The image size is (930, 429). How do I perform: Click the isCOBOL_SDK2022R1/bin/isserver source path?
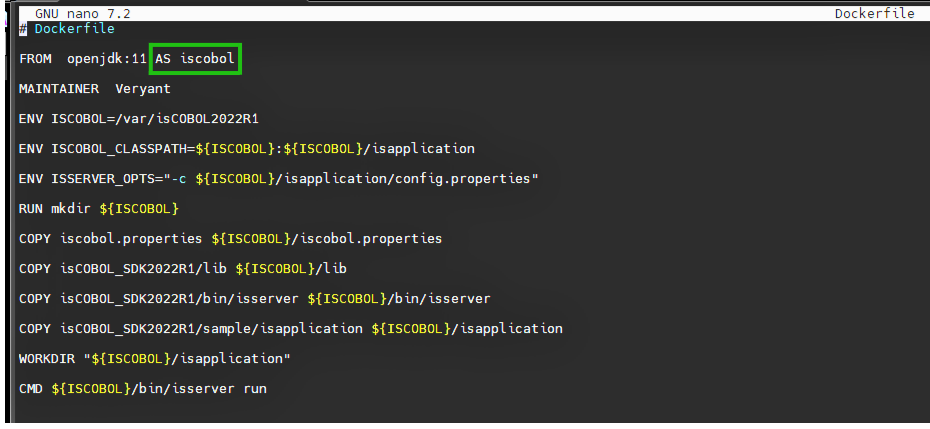pos(179,299)
